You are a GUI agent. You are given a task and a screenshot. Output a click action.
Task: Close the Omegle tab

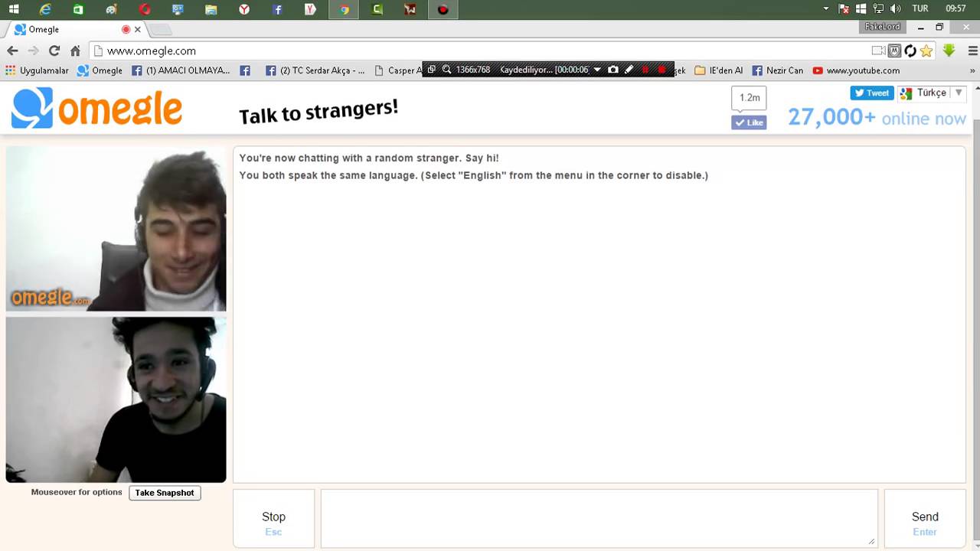138,29
